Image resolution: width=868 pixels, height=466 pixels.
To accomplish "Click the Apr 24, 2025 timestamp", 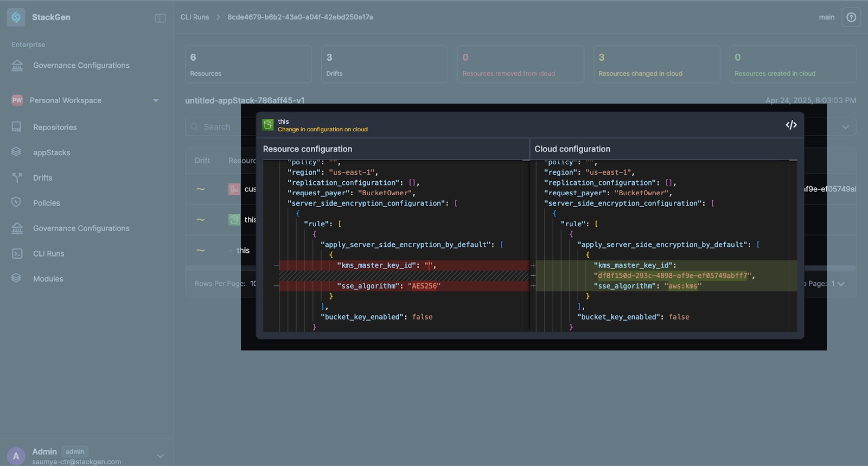I will click(811, 100).
